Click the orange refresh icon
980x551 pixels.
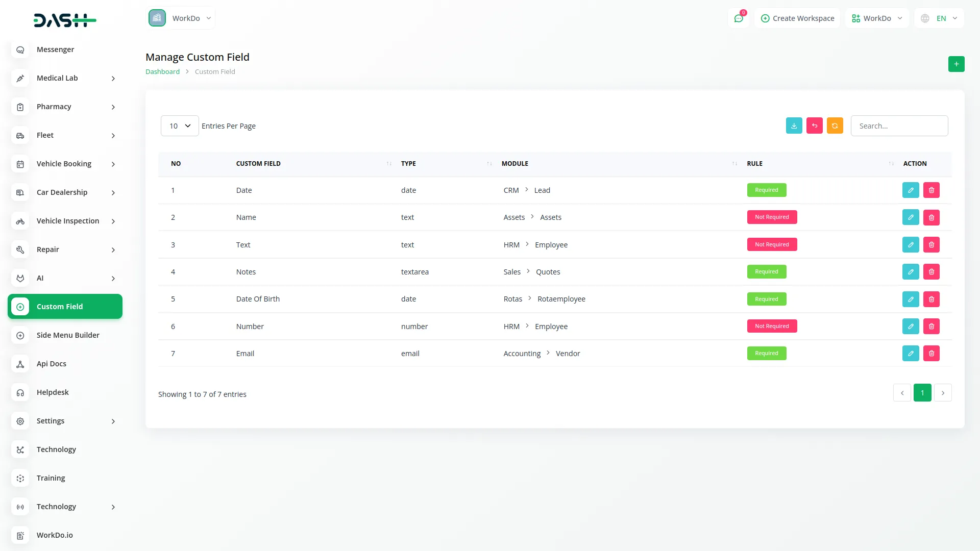pyautogui.click(x=835, y=126)
